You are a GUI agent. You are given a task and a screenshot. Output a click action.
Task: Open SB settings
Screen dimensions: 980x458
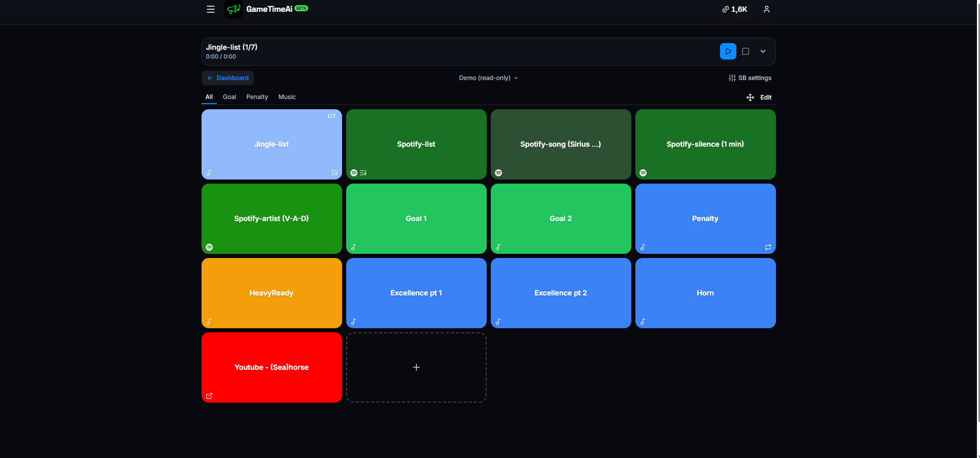click(x=750, y=78)
